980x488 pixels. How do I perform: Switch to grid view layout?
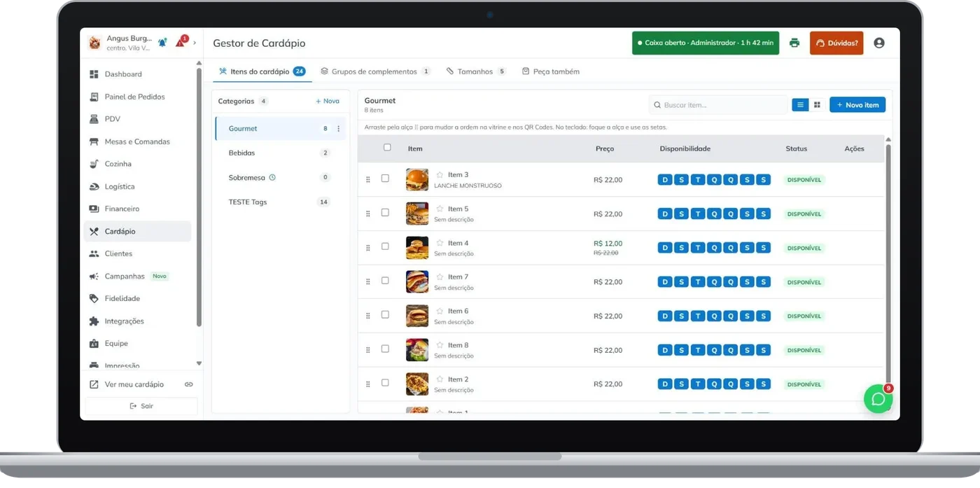(817, 105)
